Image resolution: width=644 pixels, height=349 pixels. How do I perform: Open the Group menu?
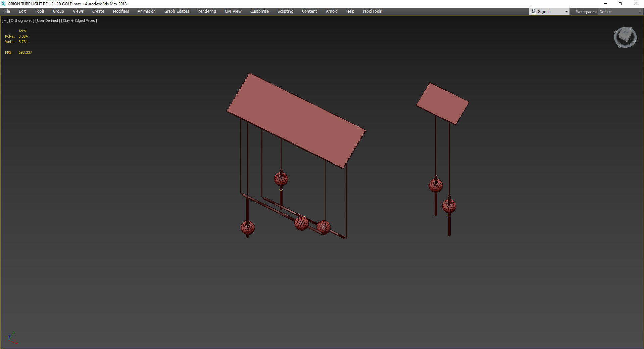(x=58, y=11)
